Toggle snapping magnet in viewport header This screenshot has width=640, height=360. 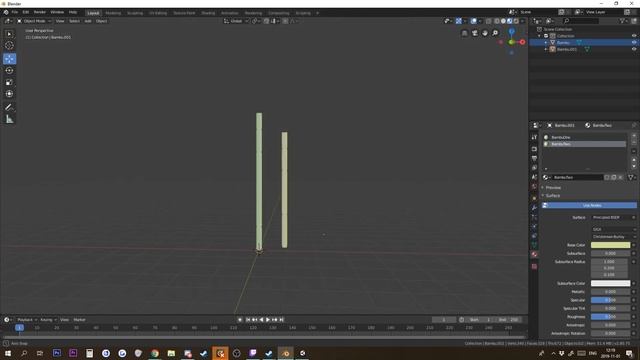click(267, 21)
